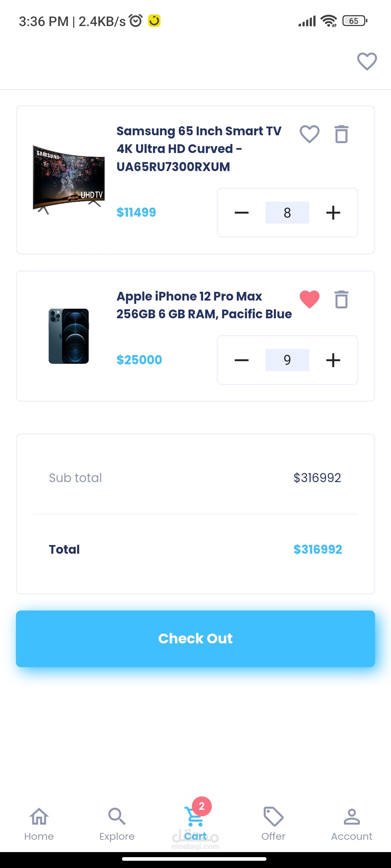
Task: Go to the Home tab
Action: 39,824
